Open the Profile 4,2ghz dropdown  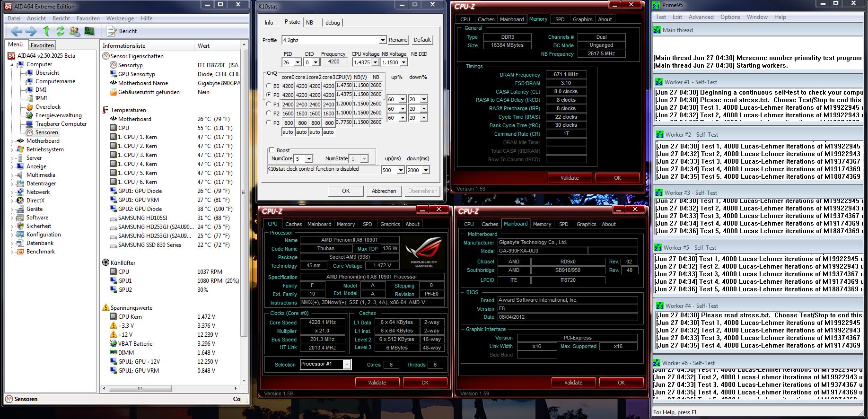tap(383, 40)
